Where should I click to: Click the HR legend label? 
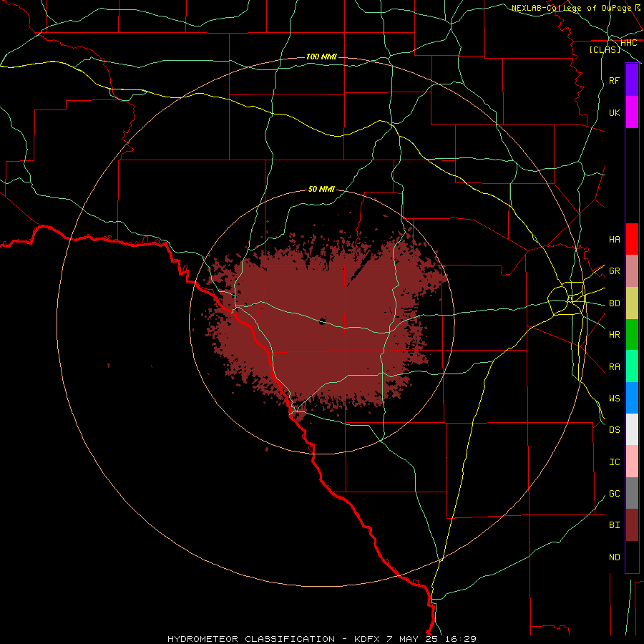pos(614,335)
